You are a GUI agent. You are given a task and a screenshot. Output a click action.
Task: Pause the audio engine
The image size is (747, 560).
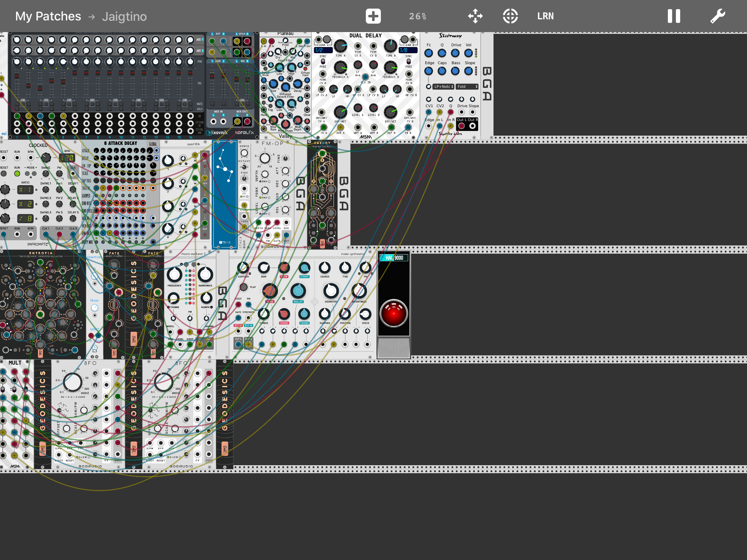coord(674,16)
